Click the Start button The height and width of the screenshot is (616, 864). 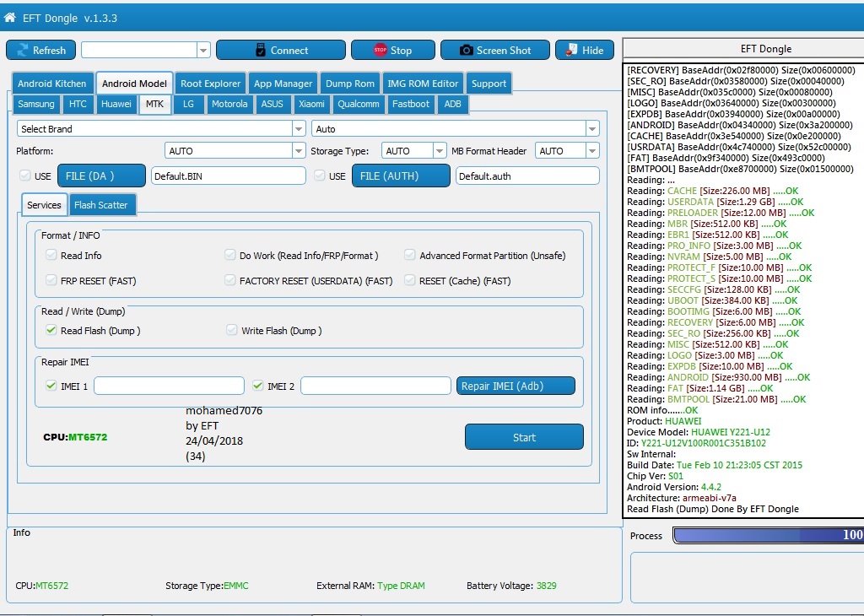pos(524,437)
